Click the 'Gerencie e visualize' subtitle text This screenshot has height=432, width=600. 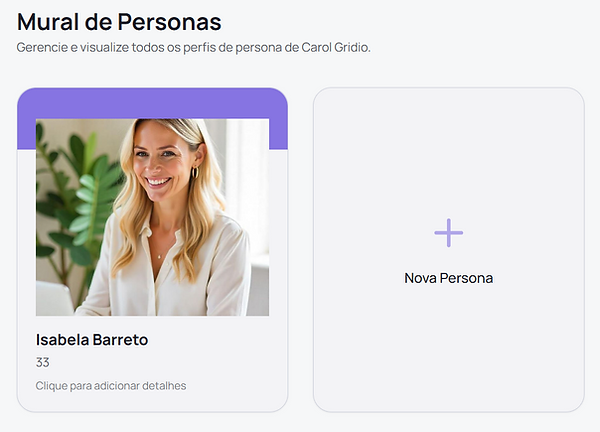[194, 47]
